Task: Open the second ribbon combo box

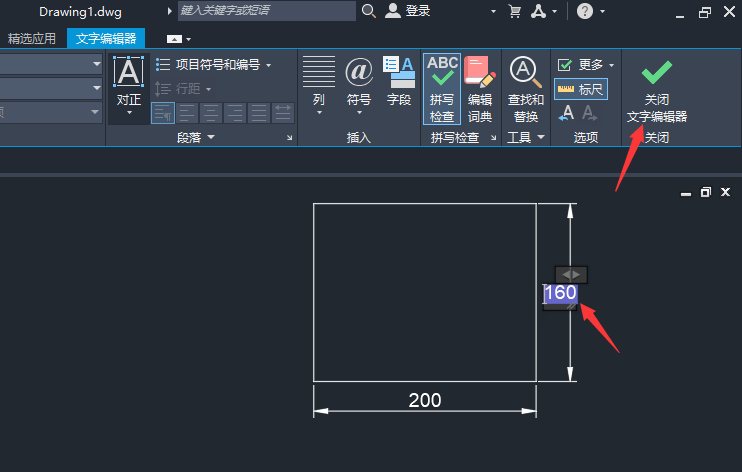Action: pyautogui.click(x=51, y=88)
